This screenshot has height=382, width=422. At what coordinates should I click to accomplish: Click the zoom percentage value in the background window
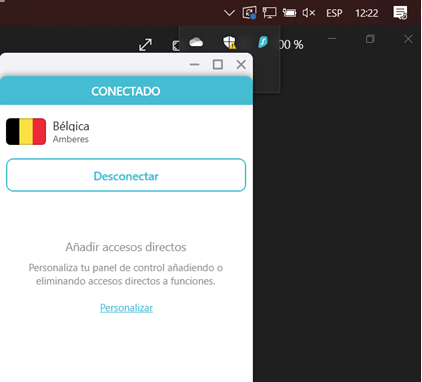click(x=291, y=45)
